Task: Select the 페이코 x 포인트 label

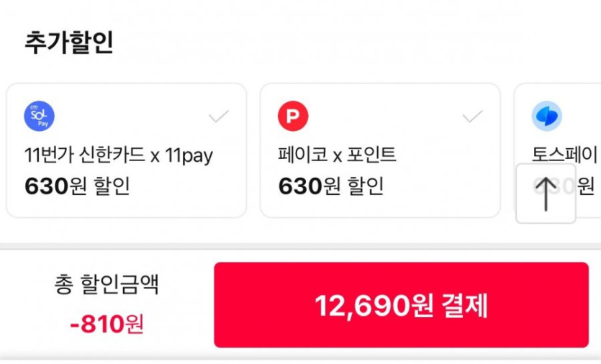Action: pyautogui.click(x=338, y=155)
